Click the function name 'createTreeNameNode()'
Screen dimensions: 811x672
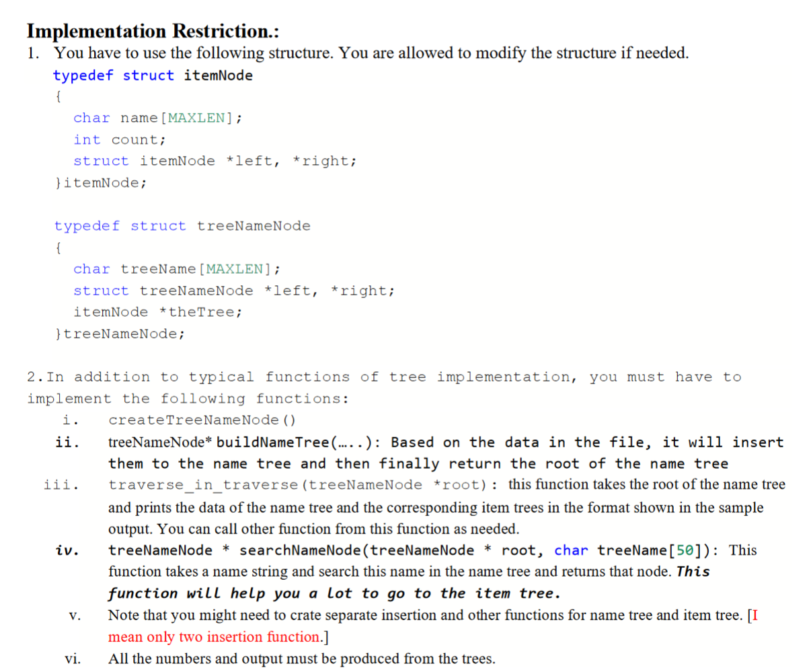pos(202,420)
